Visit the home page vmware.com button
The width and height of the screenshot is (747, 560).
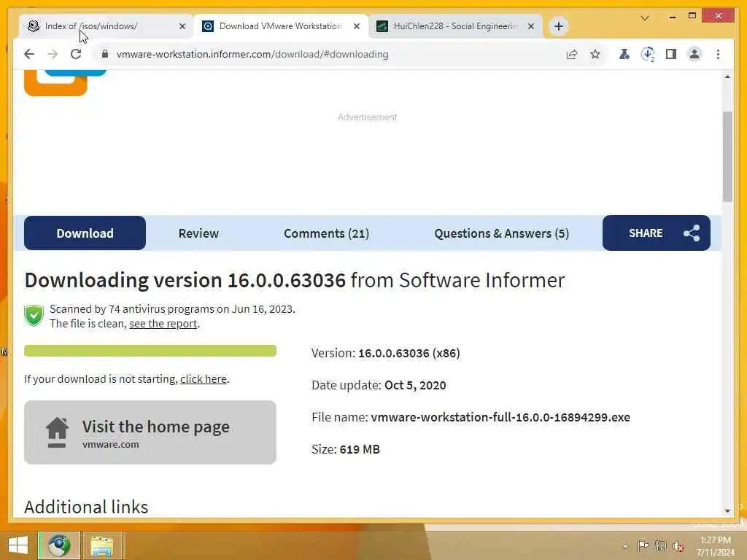[x=150, y=432]
